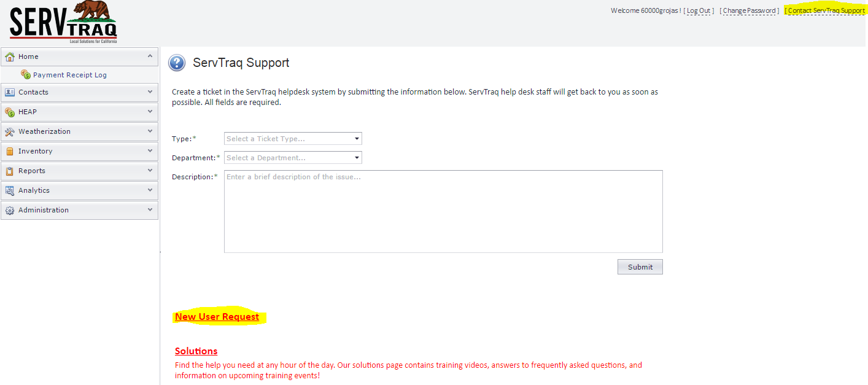Click the Home house icon
This screenshot has height=385, width=868.
pyautogui.click(x=10, y=56)
